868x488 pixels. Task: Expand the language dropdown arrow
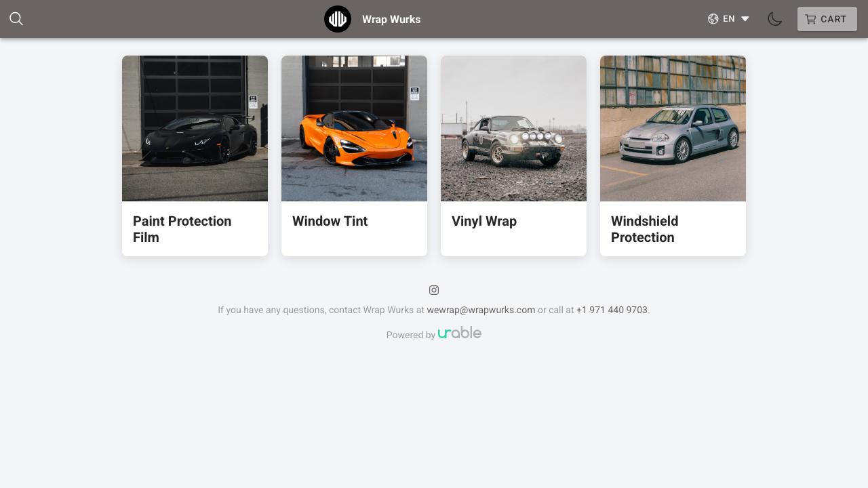click(x=745, y=19)
